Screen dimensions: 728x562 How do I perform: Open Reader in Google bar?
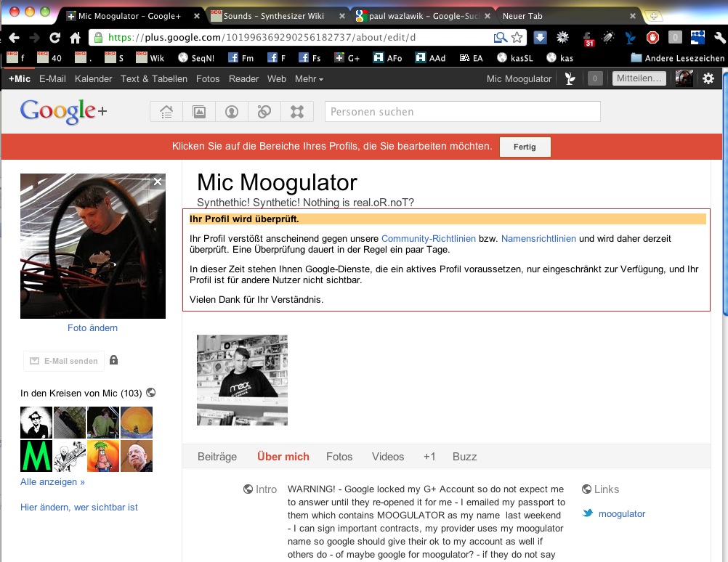click(243, 79)
